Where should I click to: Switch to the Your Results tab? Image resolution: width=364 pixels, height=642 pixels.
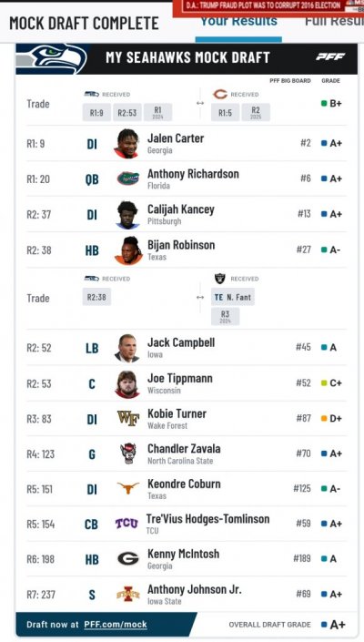(x=238, y=21)
